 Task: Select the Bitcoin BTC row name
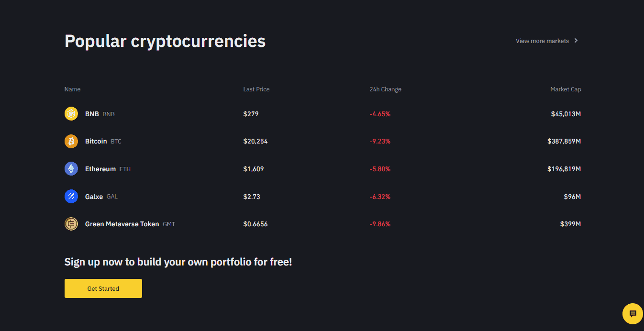tap(103, 141)
